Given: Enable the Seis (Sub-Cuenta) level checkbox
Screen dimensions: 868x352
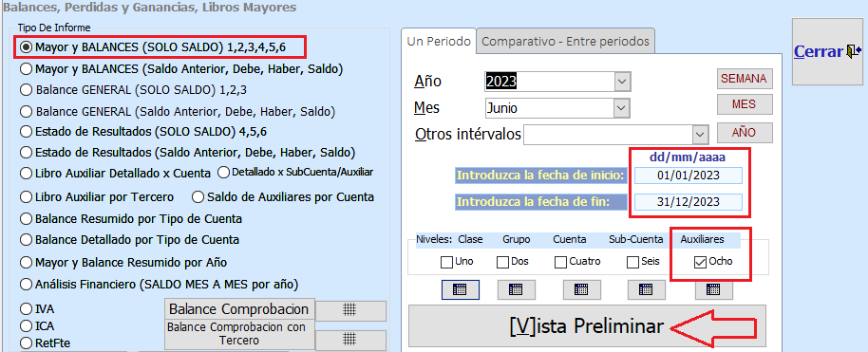Looking at the screenshot, I should click(x=632, y=262).
